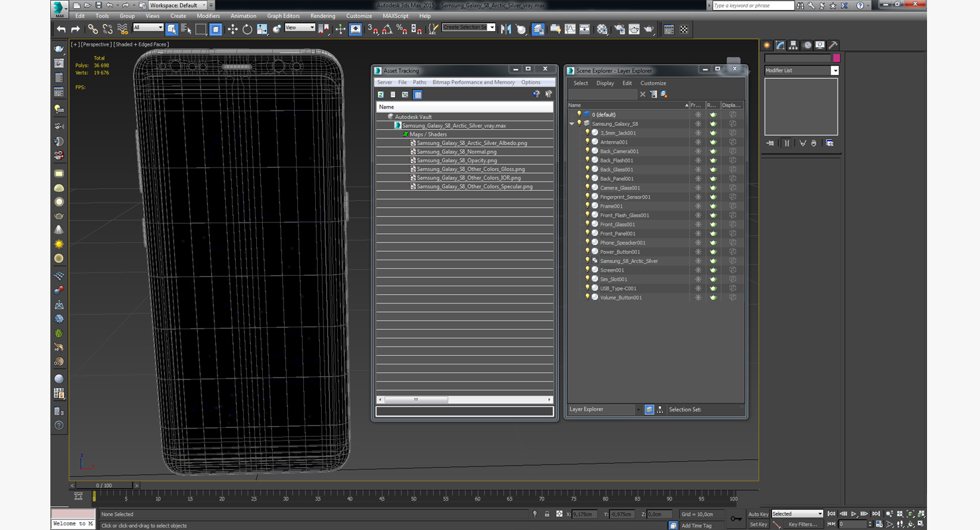The height and width of the screenshot is (530, 980).
Task: Select Samsung_Galaxy_S8_Opacity.png asset
Action: (x=457, y=160)
